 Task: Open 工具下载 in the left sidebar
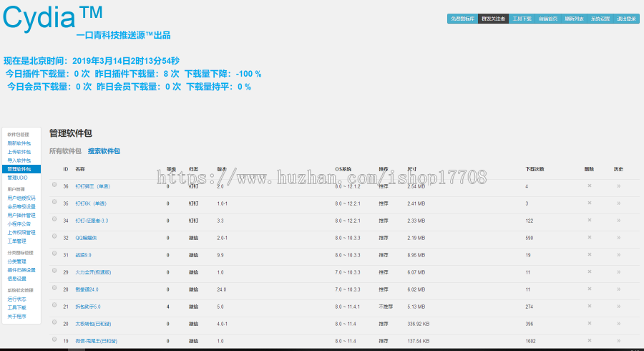click(x=16, y=307)
